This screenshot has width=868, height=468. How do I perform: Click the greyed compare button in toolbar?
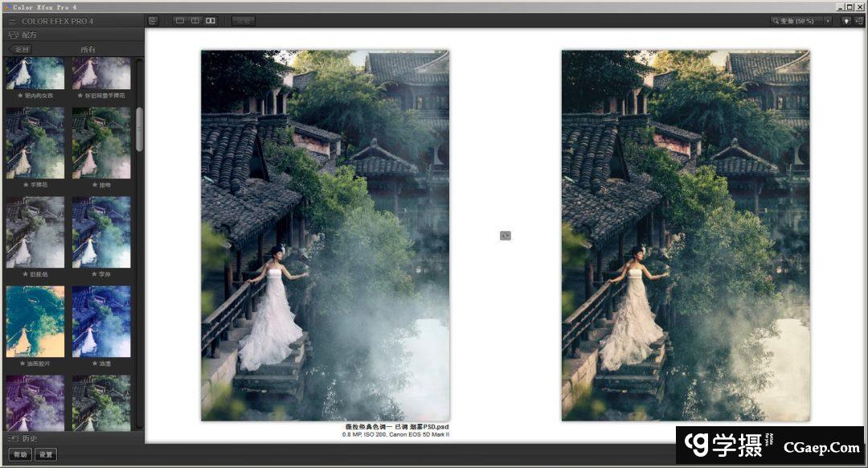[244, 21]
